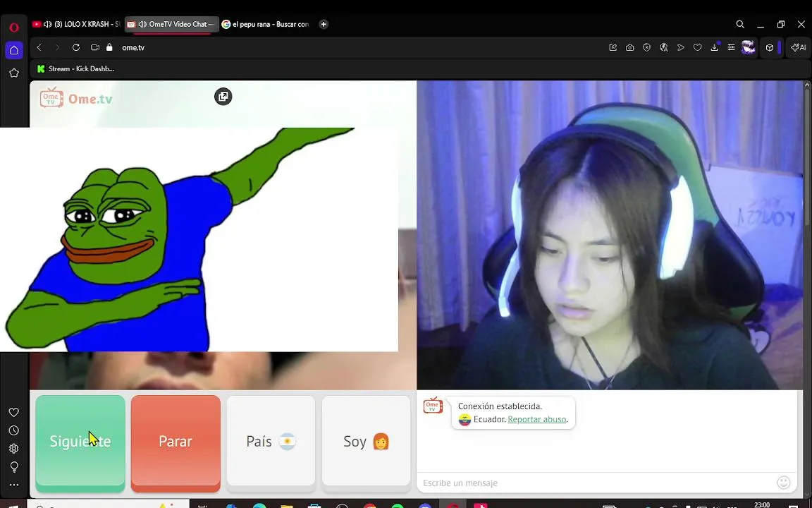Open the Soy gender selector
This screenshot has height=508, width=812.
tap(366, 442)
